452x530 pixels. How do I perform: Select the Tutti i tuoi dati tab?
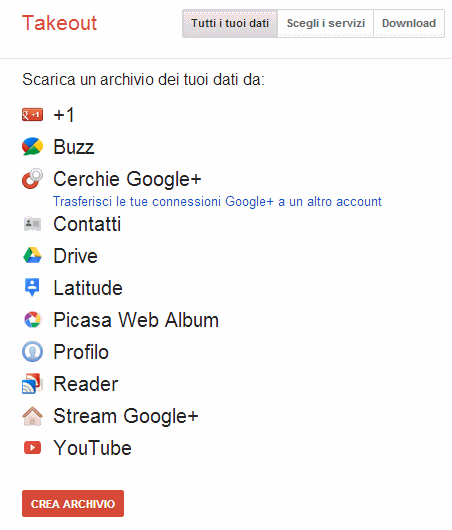point(230,23)
